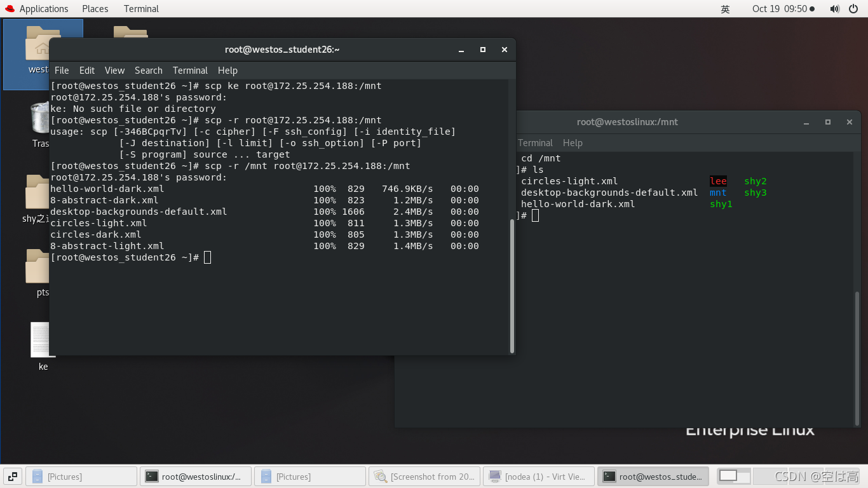868x488 pixels.
Task: Click title bar of student26 terminal
Action: coord(282,50)
